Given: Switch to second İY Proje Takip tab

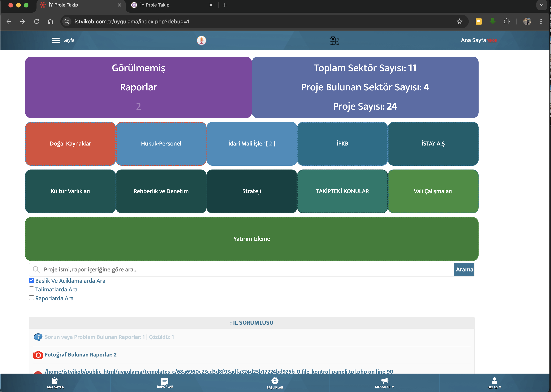Looking at the screenshot, I should click(172, 5).
